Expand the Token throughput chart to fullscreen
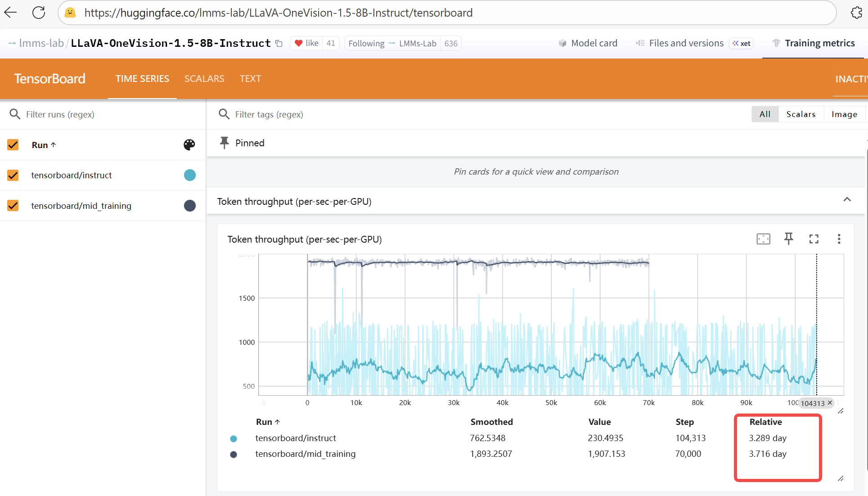 [x=814, y=239]
